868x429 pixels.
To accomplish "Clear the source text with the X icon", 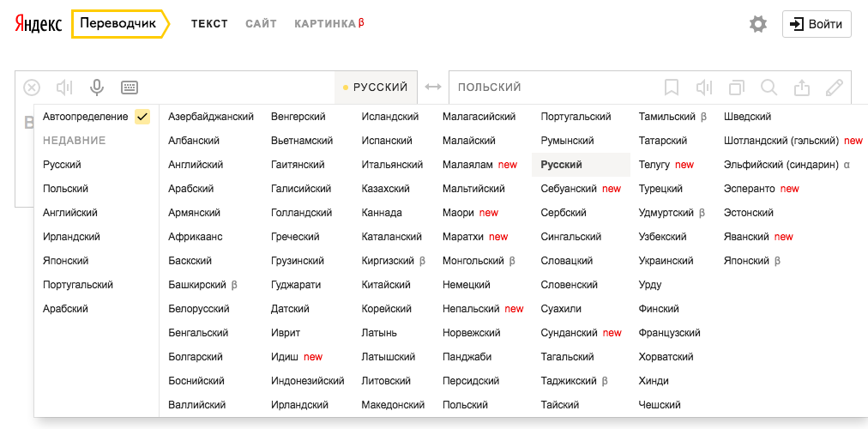I will [32, 87].
